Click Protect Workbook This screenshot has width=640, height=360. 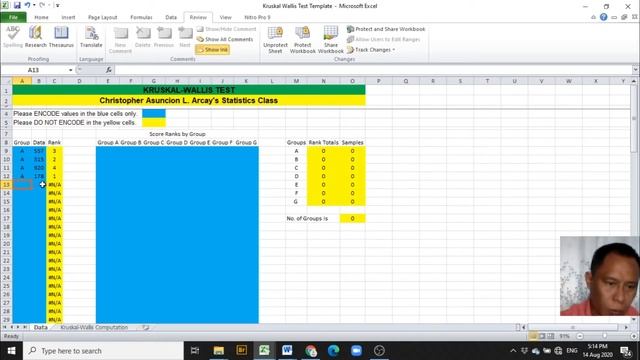(x=302, y=40)
